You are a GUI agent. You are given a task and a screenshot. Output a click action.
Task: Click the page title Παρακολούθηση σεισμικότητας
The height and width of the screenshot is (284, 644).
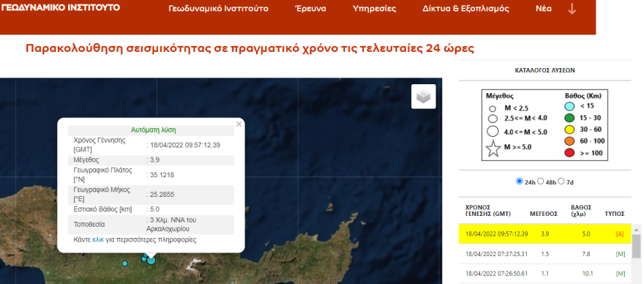[x=250, y=48]
